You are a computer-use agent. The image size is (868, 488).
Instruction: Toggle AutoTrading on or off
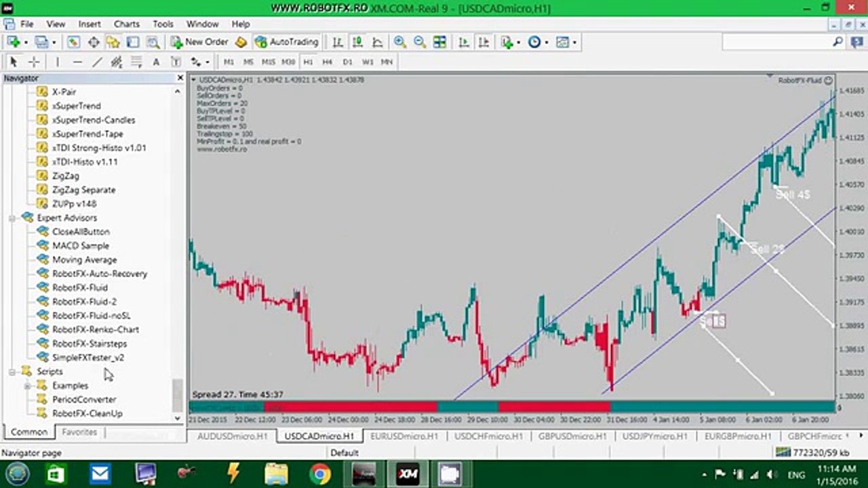[x=286, y=42]
